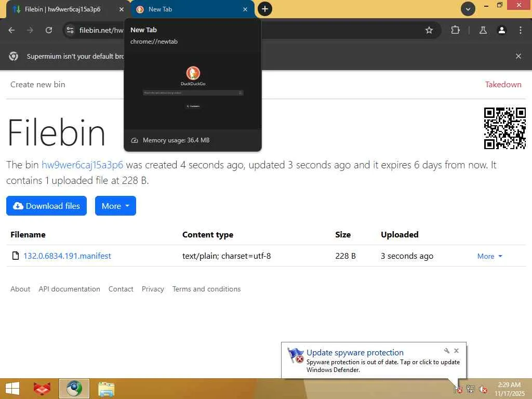Open the browser three-dot menu

point(521,30)
